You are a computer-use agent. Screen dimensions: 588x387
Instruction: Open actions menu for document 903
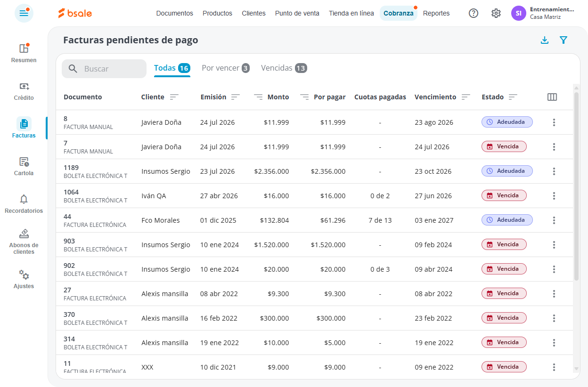pyautogui.click(x=554, y=245)
